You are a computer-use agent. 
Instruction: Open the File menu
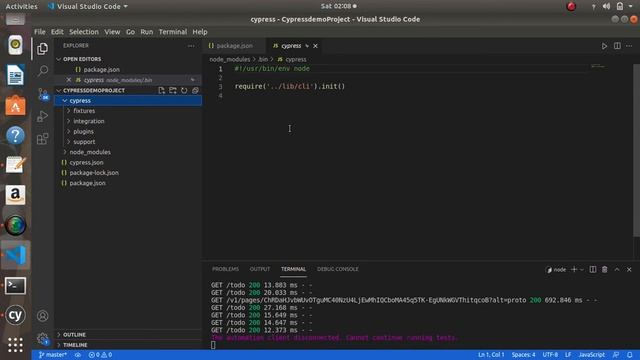click(40, 32)
